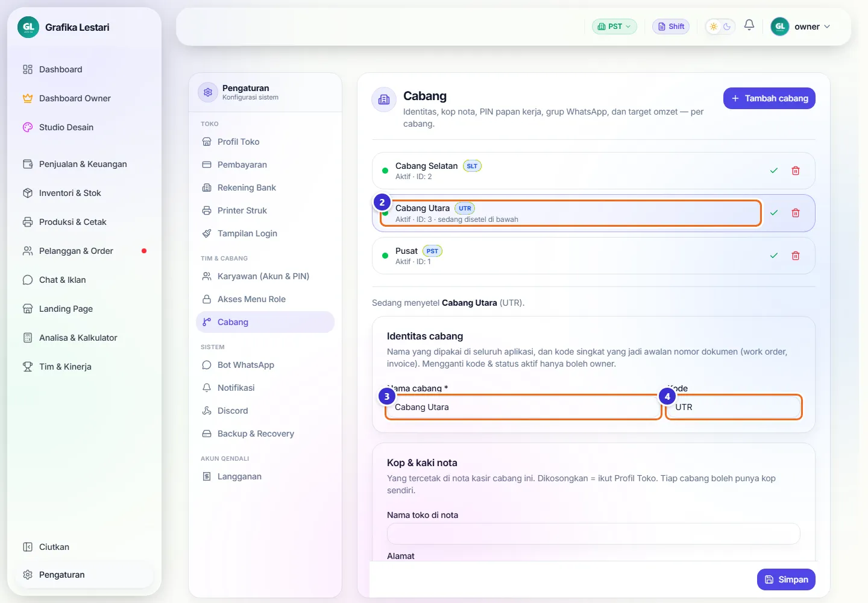Open Penjualan & Keuangan menu
This screenshot has width=868, height=603.
[x=84, y=164]
